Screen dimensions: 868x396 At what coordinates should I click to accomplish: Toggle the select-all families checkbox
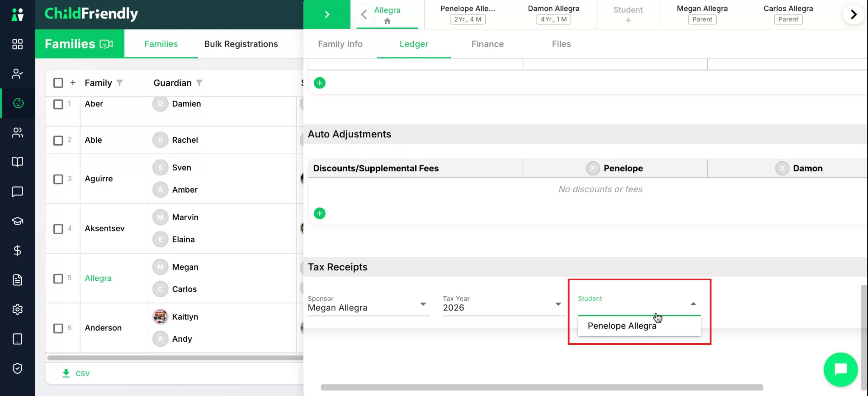pyautogui.click(x=58, y=83)
